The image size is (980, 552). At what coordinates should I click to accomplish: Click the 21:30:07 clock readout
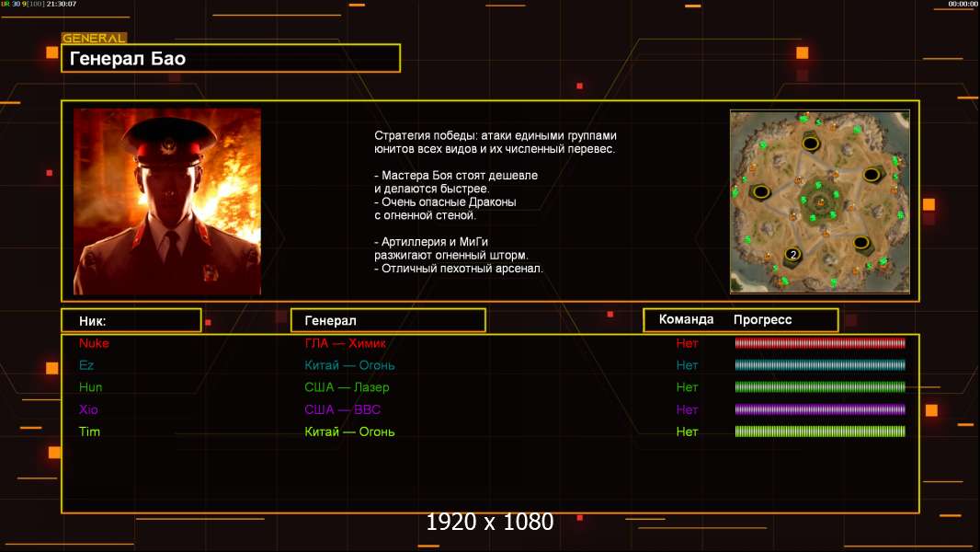coord(62,4)
